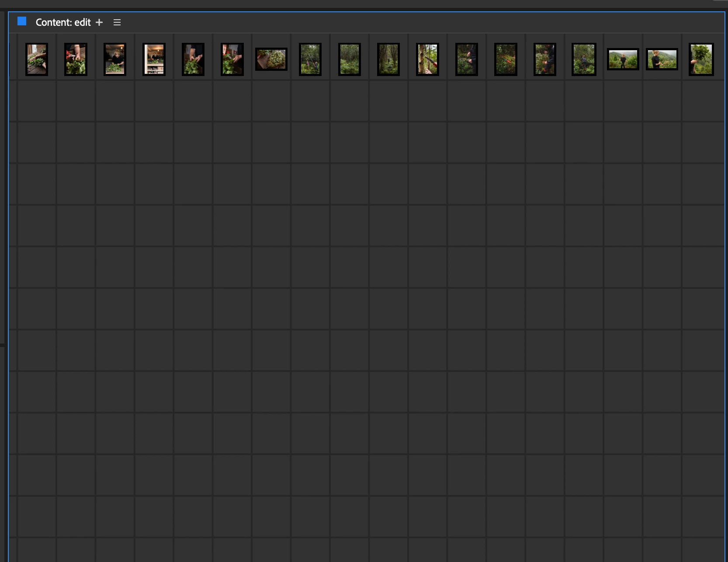Viewport: 728px width, 562px height.
Task: Select thumbnail of bare hands gripping leaves, dark clothing
Action: click(x=193, y=59)
